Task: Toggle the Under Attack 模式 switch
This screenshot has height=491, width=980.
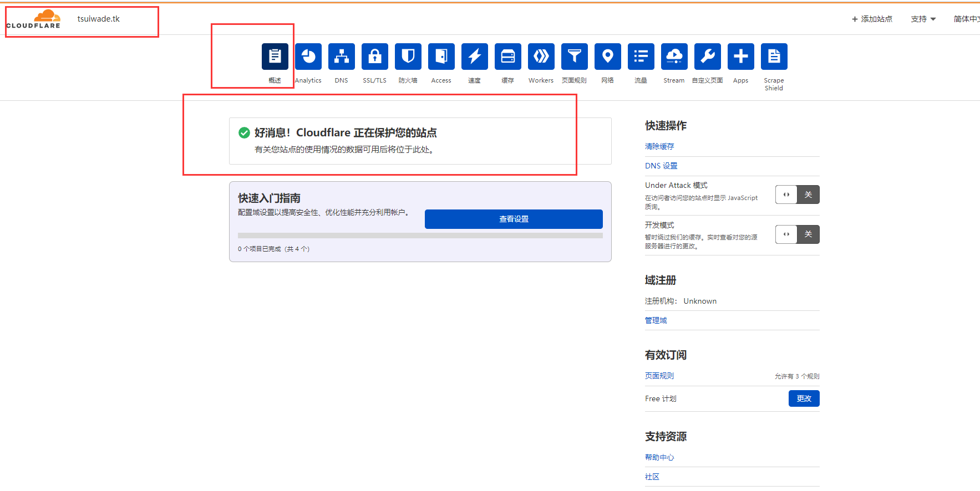Action: coord(797,195)
